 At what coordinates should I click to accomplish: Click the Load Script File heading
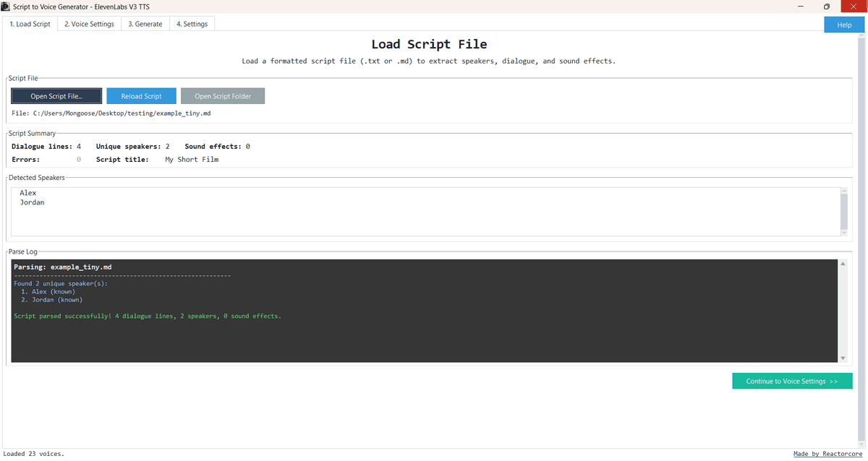pyautogui.click(x=429, y=45)
